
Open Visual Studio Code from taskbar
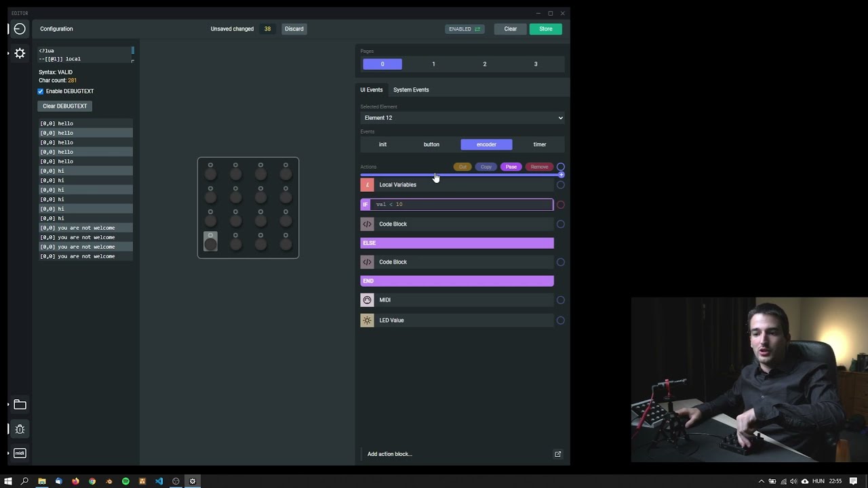(x=159, y=481)
